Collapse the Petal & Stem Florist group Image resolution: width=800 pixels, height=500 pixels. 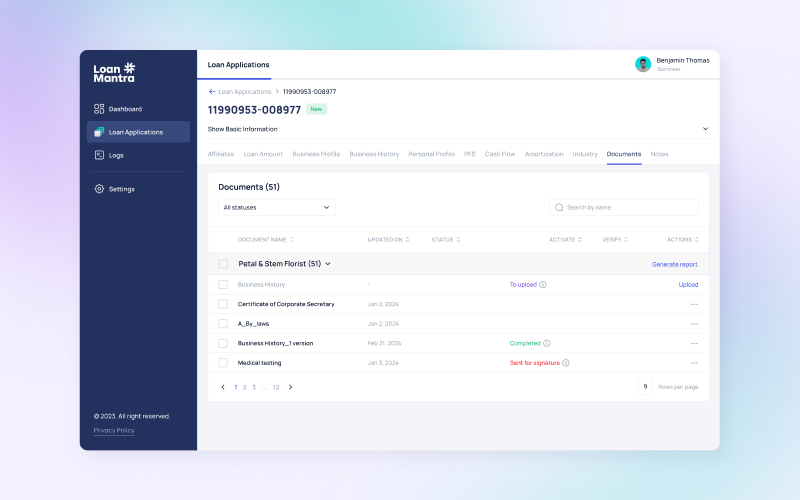click(x=328, y=264)
